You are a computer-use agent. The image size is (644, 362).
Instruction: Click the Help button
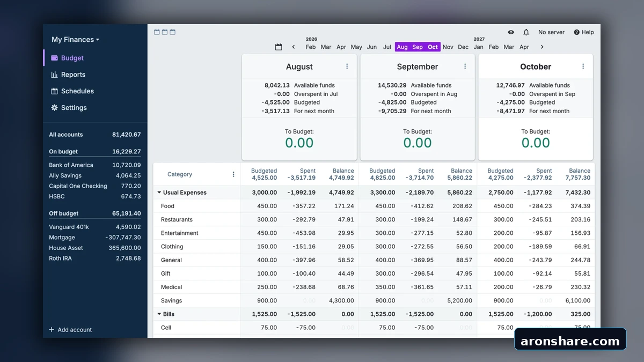coord(584,32)
